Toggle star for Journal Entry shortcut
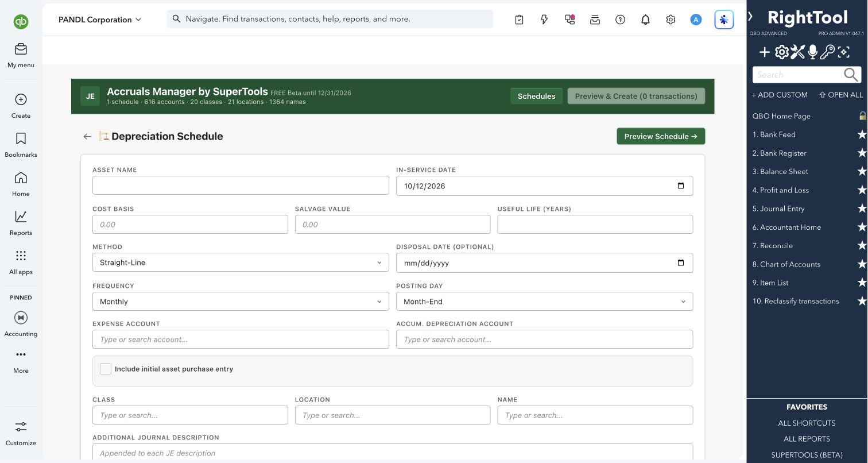868x463 pixels. tap(862, 209)
